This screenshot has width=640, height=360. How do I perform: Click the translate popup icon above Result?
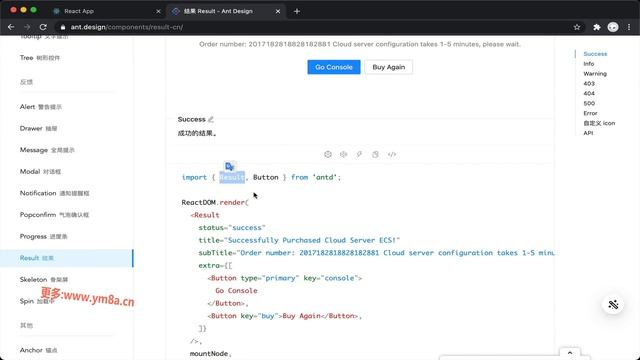(x=229, y=166)
